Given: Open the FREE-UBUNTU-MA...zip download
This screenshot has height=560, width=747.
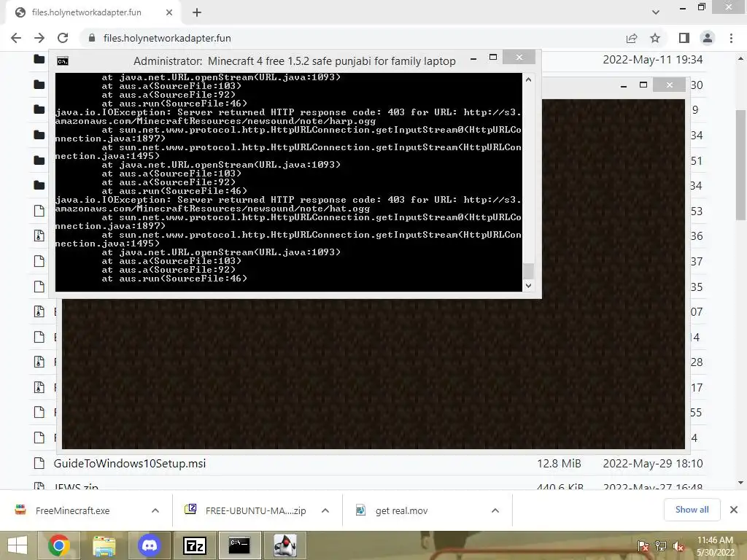Looking at the screenshot, I should coord(255,510).
